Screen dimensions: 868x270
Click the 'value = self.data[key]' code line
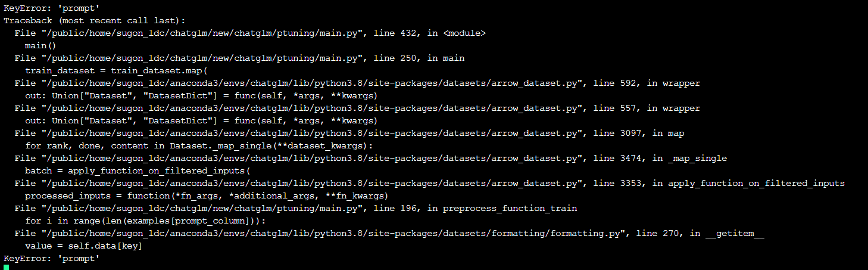pos(83,246)
